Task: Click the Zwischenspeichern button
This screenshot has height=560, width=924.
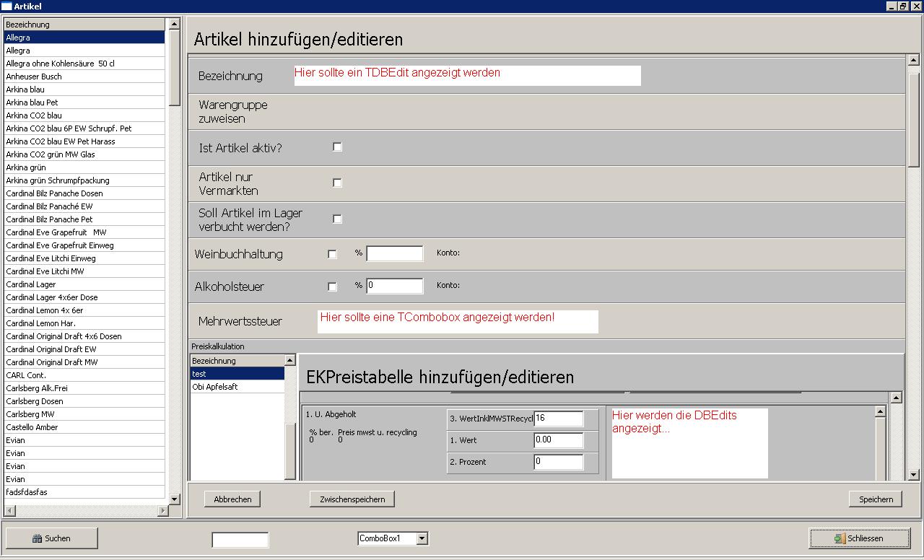Action: (x=352, y=499)
